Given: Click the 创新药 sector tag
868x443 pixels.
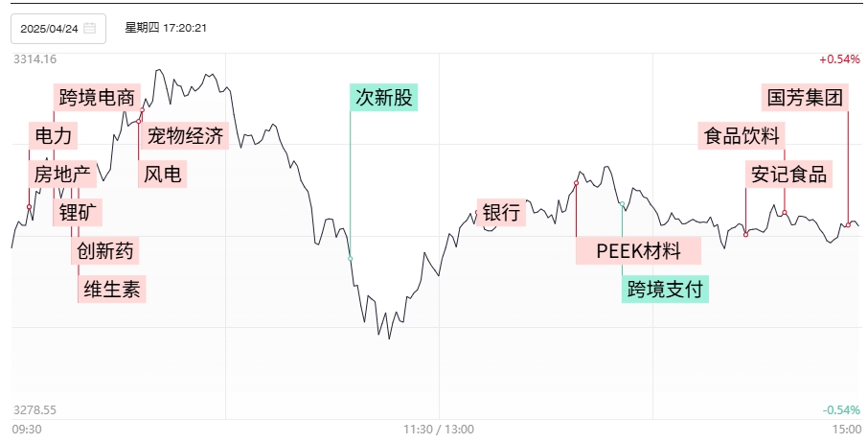Looking at the screenshot, I should (x=105, y=250).
